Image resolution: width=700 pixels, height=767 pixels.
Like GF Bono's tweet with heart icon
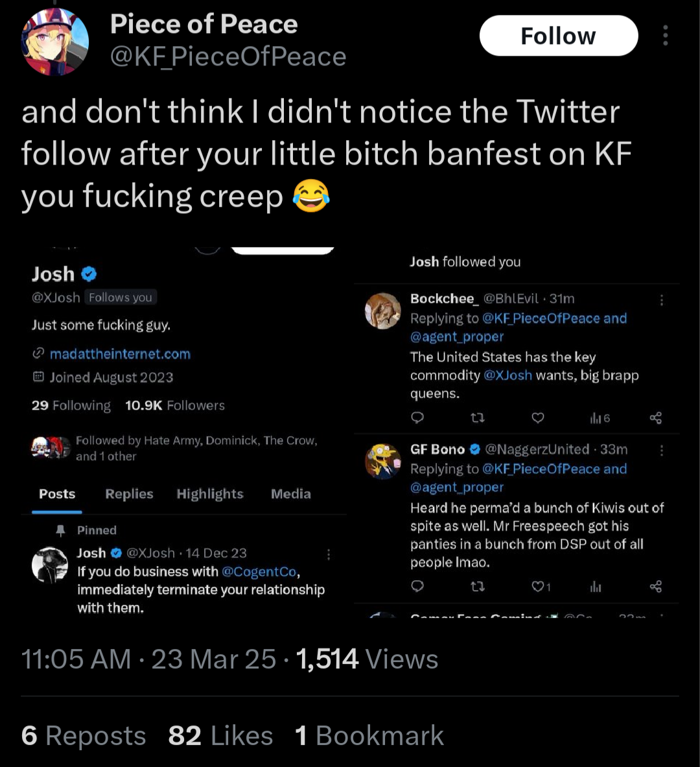coord(541,586)
